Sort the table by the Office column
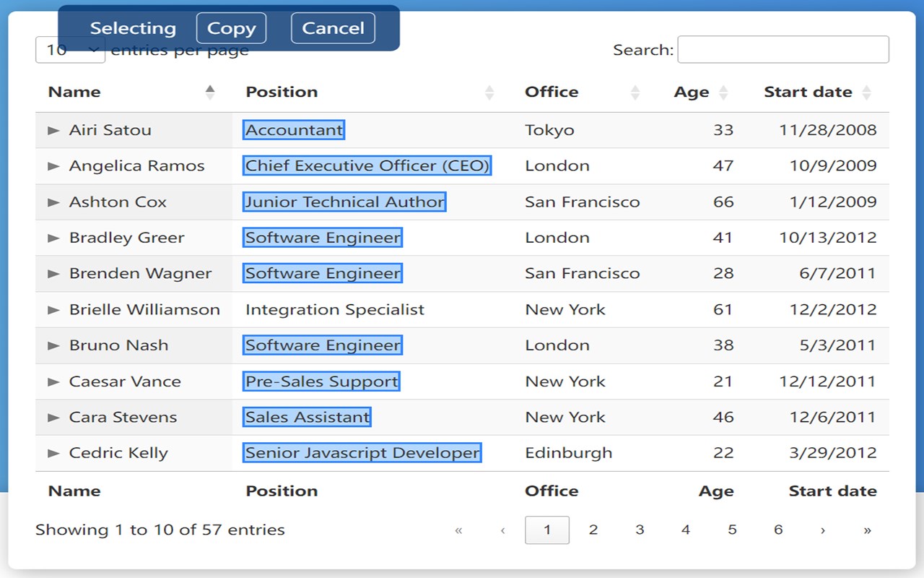The width and height of the screenshot is (924, 578). tap(552, 92)
